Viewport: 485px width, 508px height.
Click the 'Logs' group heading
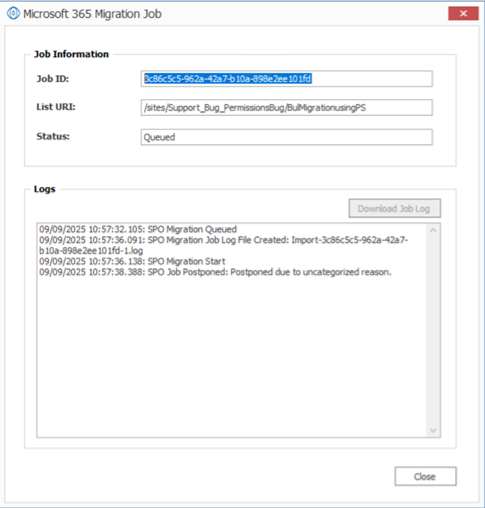point(45,189)
